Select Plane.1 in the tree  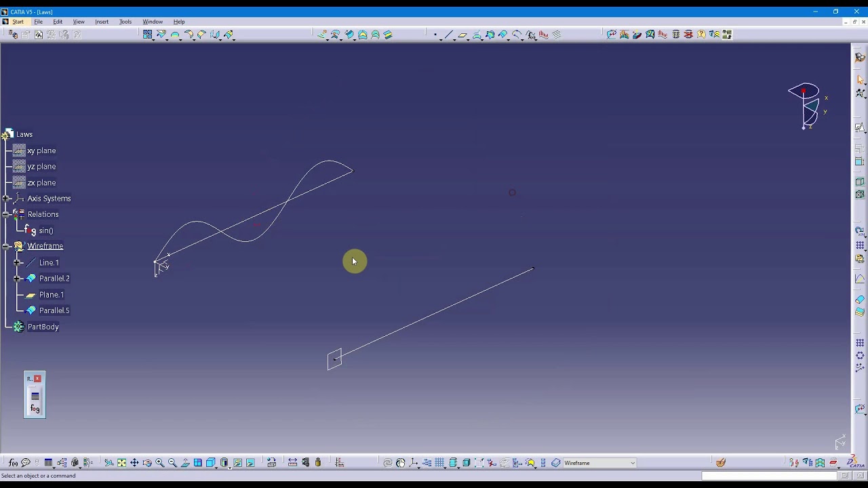click(52, 295)
